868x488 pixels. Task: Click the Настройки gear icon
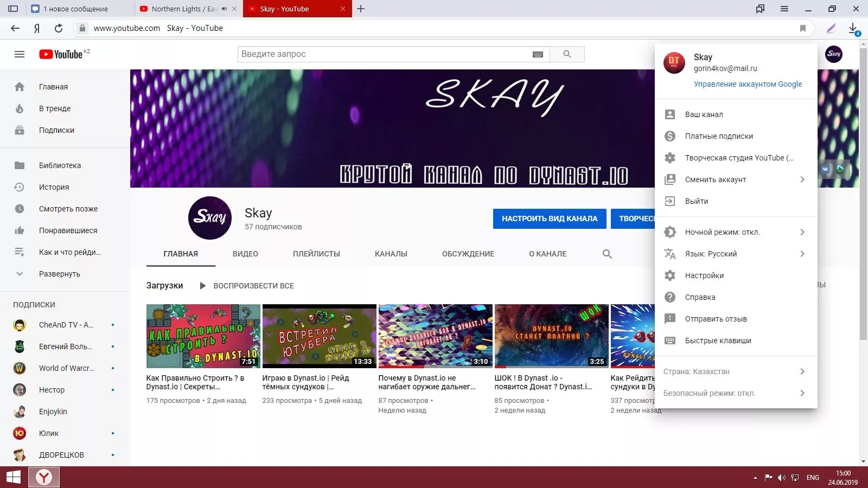(670, 275)
